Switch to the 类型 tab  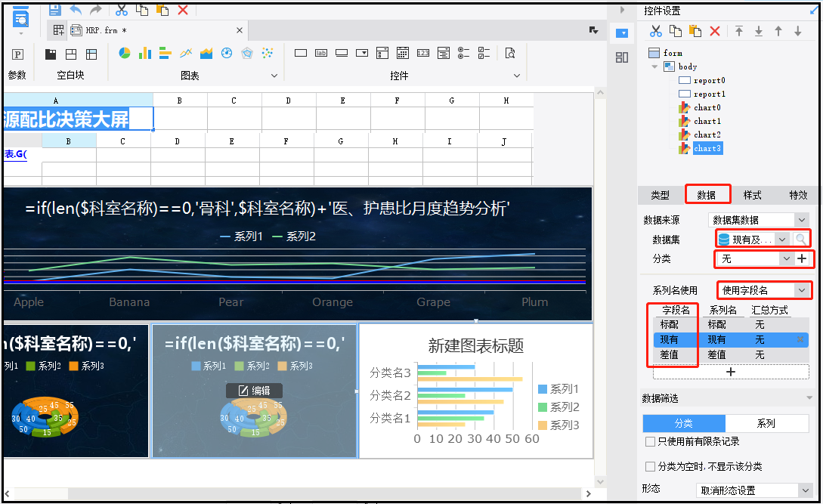click(x=661, y=195)
